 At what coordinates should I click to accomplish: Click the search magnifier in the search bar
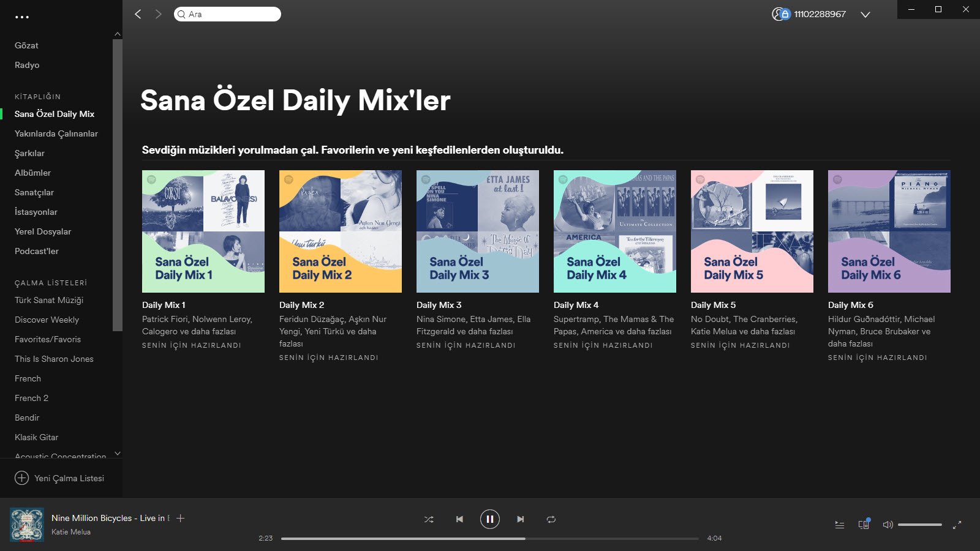click(181, 13)
